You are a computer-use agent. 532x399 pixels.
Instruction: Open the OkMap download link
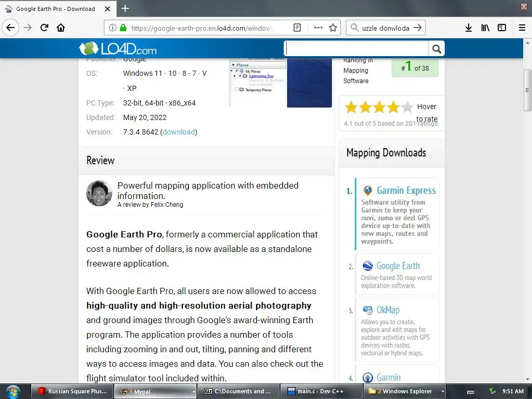point(388,310)
